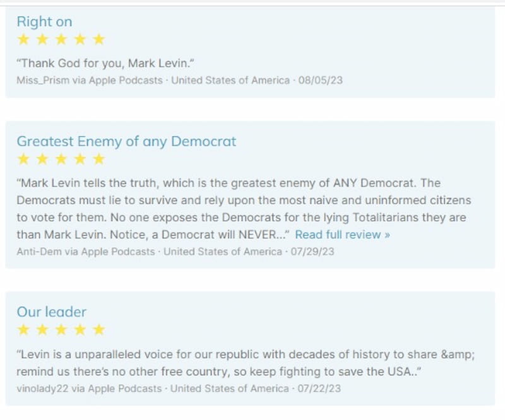The height and width of the screenshot is (420, 505).
Task: Click vinolady22 reviewer attribution line
Action: pos(179,388)
